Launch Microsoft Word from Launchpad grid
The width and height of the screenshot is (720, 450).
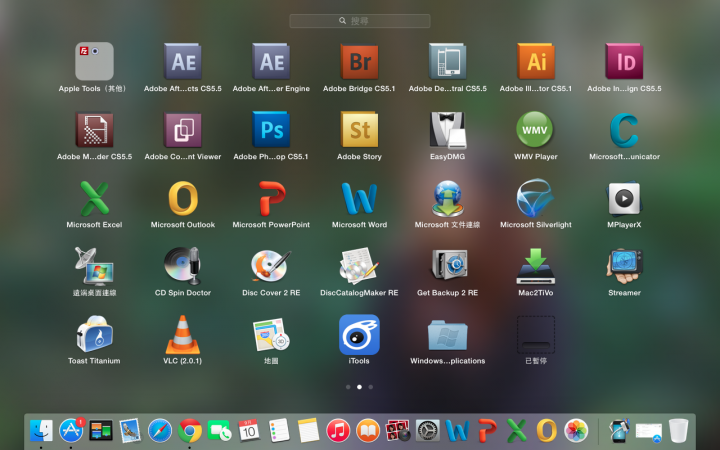pyautogui.click(x=359, y=198)
